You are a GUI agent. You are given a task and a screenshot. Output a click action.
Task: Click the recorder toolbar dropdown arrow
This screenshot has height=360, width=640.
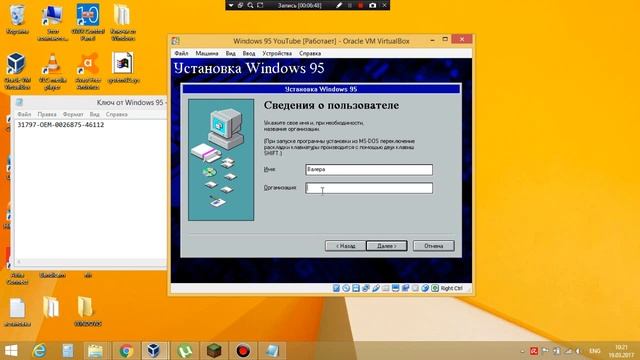tap(231, 5)
